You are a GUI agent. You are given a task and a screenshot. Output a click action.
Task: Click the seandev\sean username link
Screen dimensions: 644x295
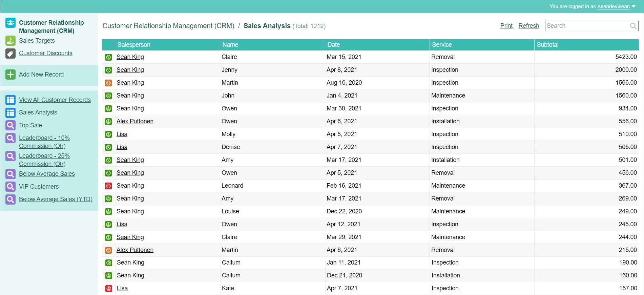[x=614, y=6]
